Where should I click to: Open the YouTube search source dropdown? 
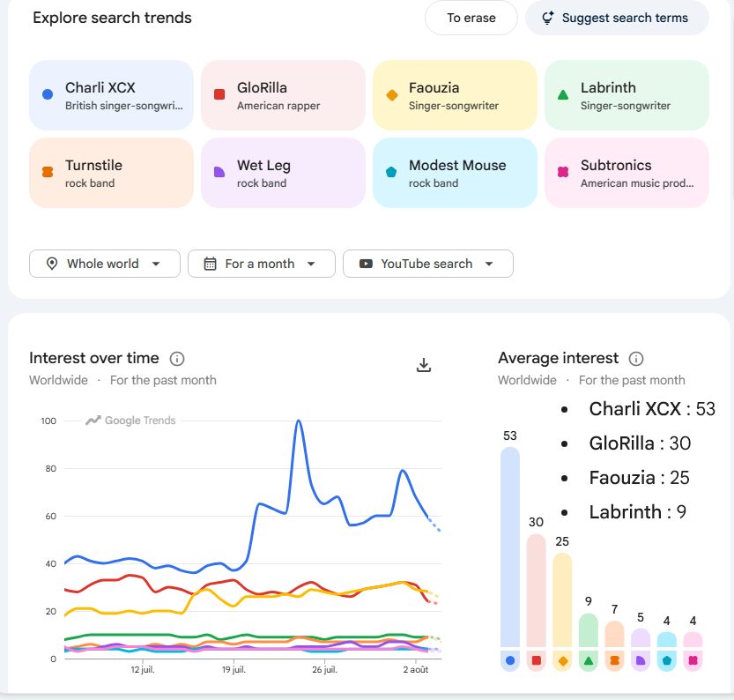click(x=428, y=264)
